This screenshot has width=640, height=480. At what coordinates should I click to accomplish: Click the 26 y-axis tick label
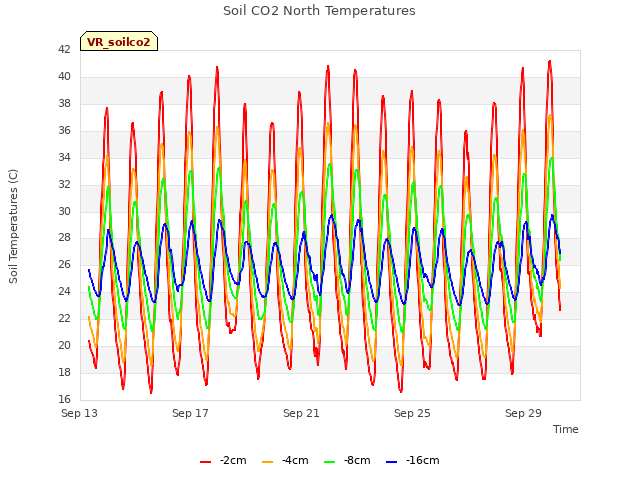click(64, 264)
